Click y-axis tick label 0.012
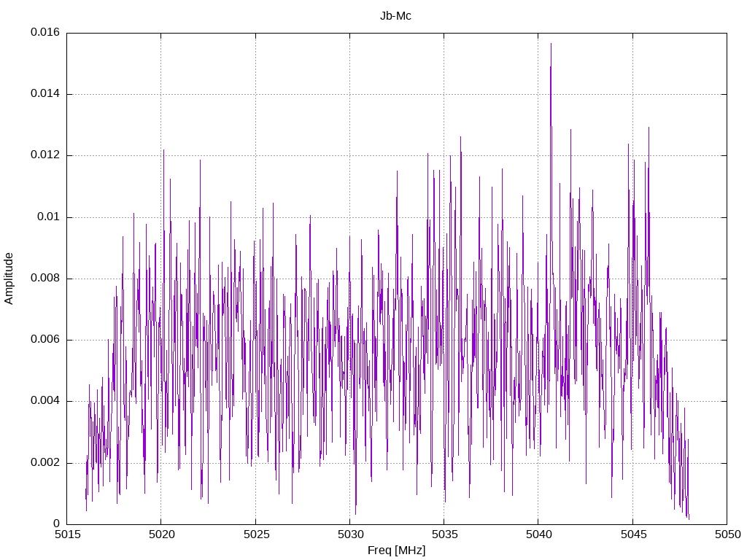This screenshot has height=560, width=747. (45, 155)
